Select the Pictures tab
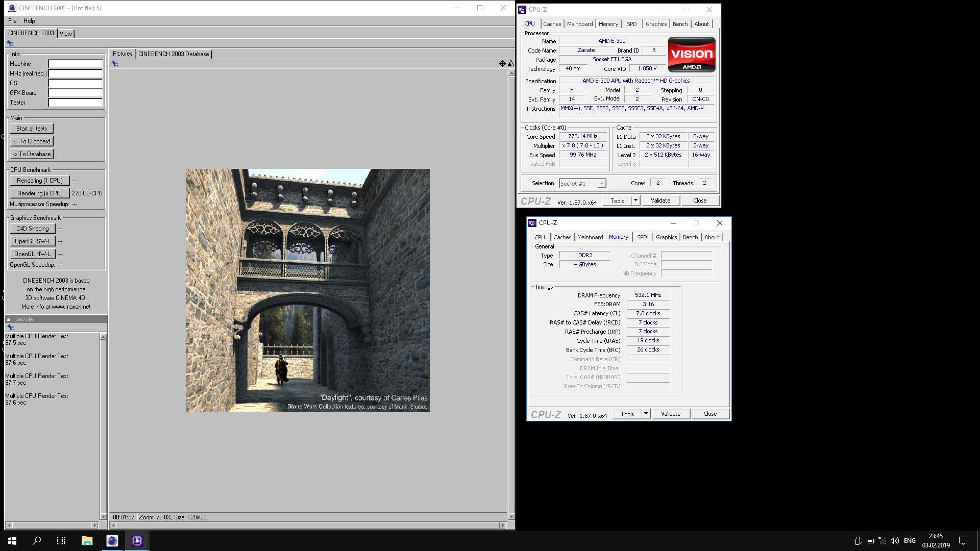 point(122,54)
